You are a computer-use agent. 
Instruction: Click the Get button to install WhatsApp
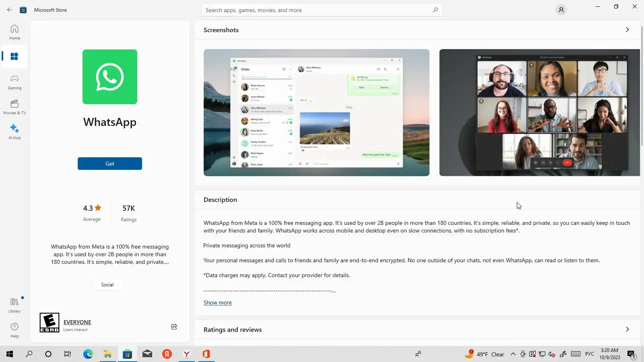pos(110,164)
